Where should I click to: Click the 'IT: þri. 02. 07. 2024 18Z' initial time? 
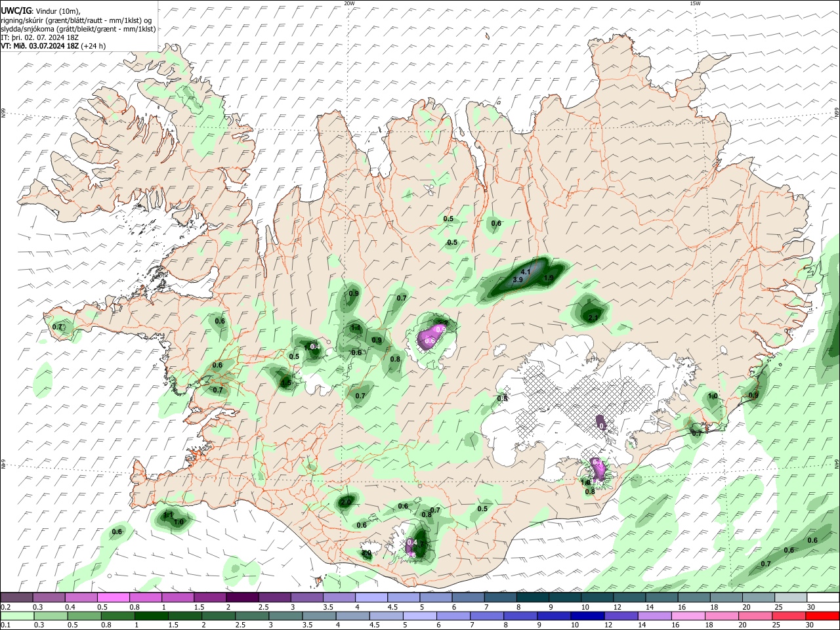click(x=40, y=37)
